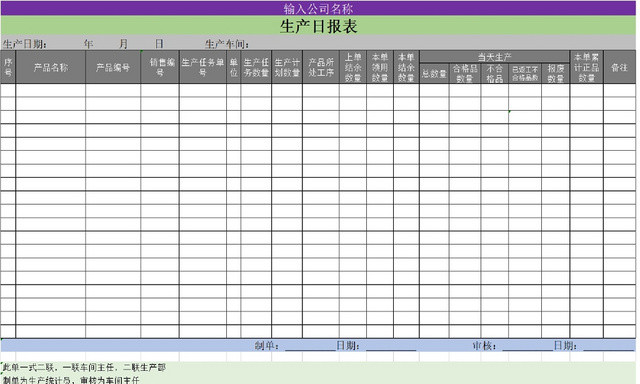
Task: Select the 制单: label in footer
Action: click(267, 346)
